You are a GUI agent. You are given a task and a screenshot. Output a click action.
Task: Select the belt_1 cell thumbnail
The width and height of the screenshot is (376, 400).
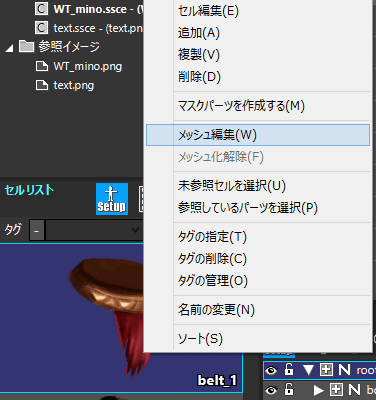click(x=121, y=318)
